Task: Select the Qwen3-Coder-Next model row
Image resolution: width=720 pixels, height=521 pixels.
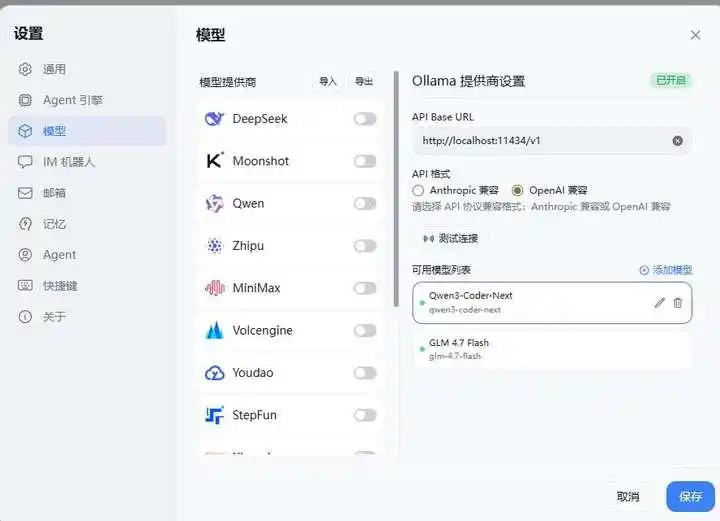Action: coord(552,303)
